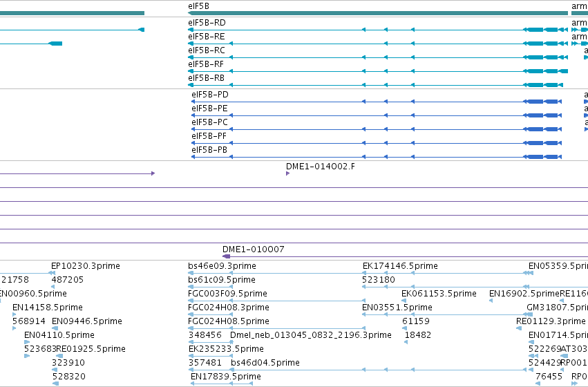
Task: Click small arrow under DME1-014O02.F
Action: pyautogui.click(x=287, y=173)
